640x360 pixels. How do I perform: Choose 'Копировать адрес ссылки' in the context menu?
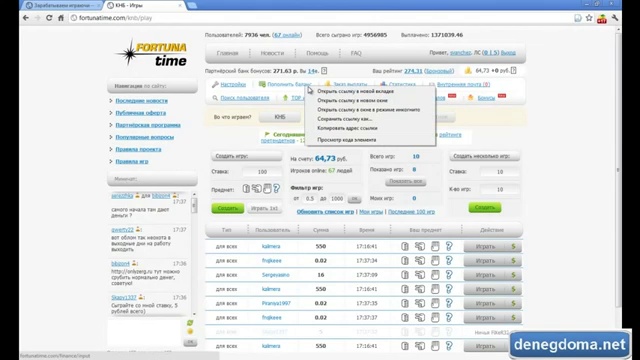[x=347, y=128]
